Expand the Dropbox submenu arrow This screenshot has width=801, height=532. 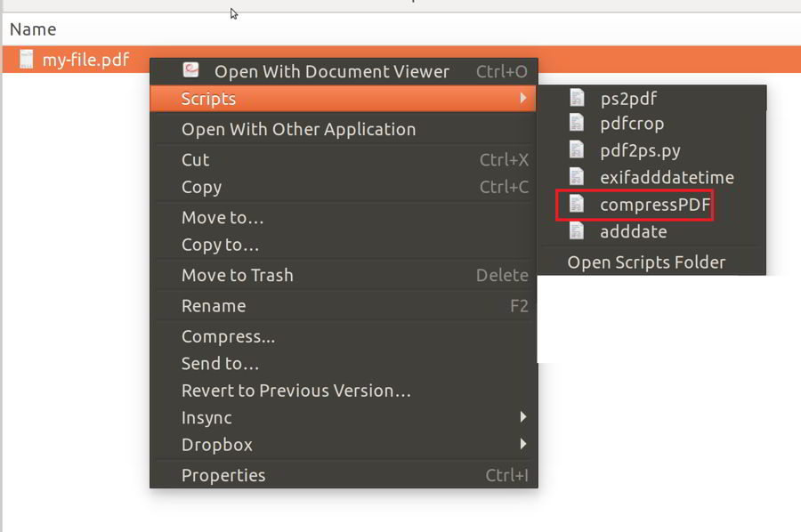pos(523,443)
